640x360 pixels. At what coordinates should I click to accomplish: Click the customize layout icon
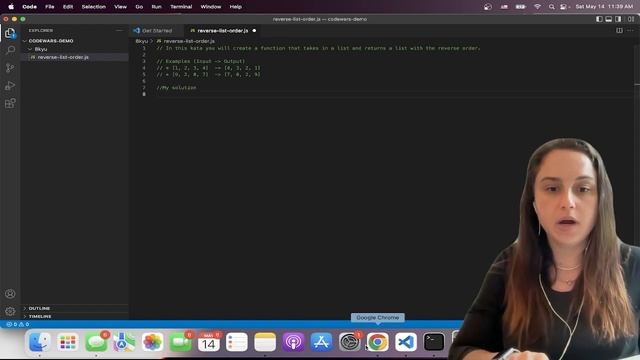coord(631,19)
